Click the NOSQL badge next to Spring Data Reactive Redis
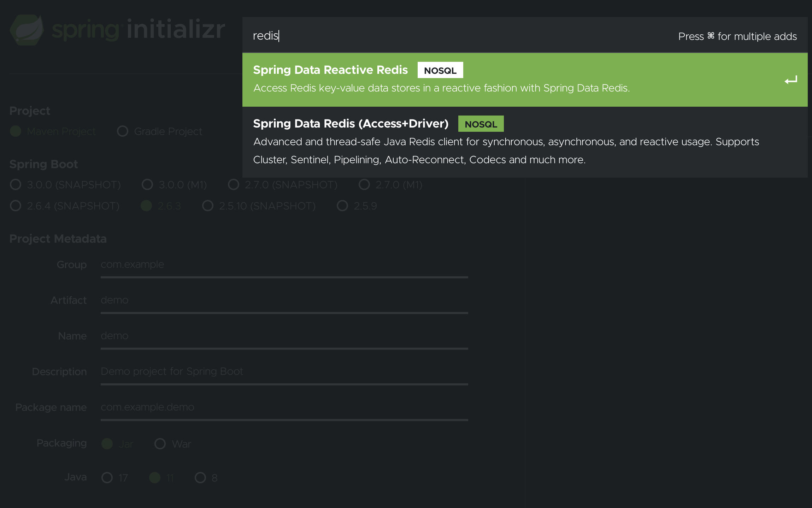 click(x=440, y=70)
